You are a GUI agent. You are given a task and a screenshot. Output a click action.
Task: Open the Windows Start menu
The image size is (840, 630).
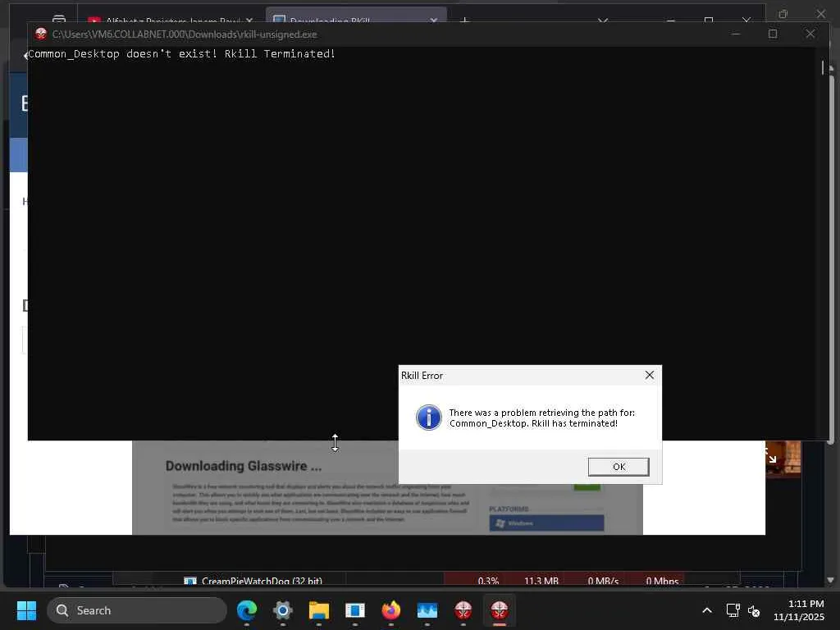click(x=26, y=610)
